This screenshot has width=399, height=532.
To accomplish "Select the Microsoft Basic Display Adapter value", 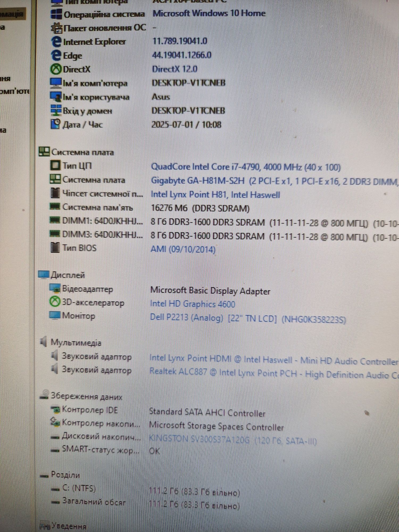I will [210, 291].
